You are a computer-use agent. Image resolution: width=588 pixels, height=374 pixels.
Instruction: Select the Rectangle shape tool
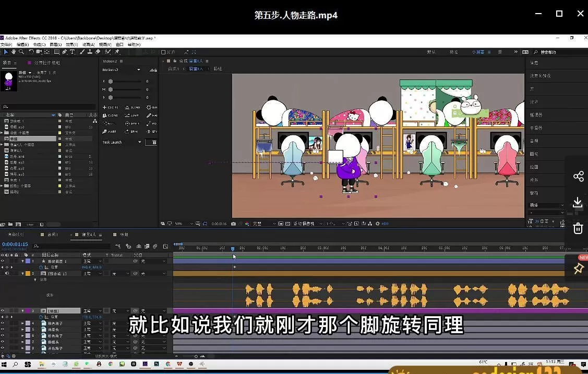click(x=56, y=52)
